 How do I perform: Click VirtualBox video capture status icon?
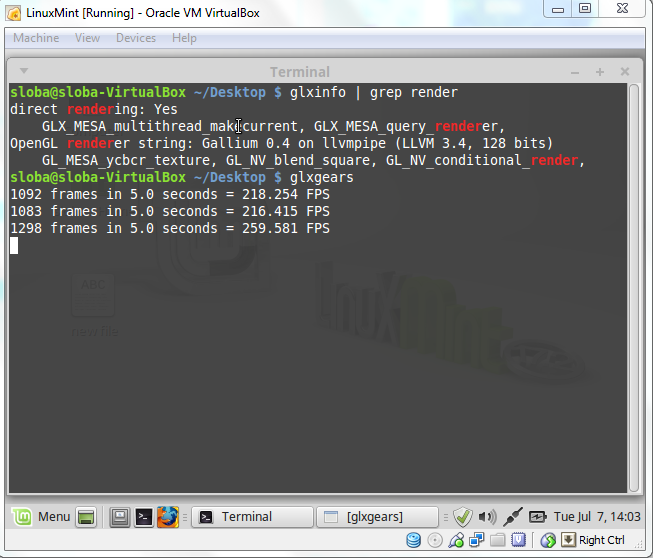click(x=518, y=540)
